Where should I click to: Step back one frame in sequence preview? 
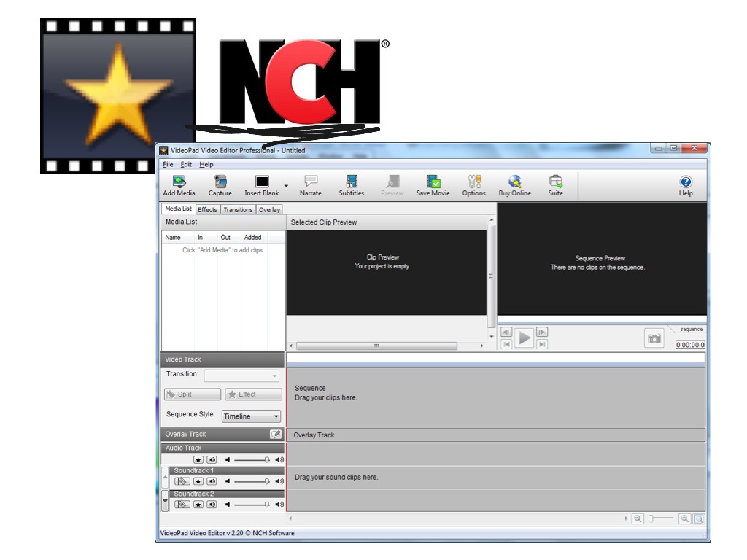pos(506,332)
